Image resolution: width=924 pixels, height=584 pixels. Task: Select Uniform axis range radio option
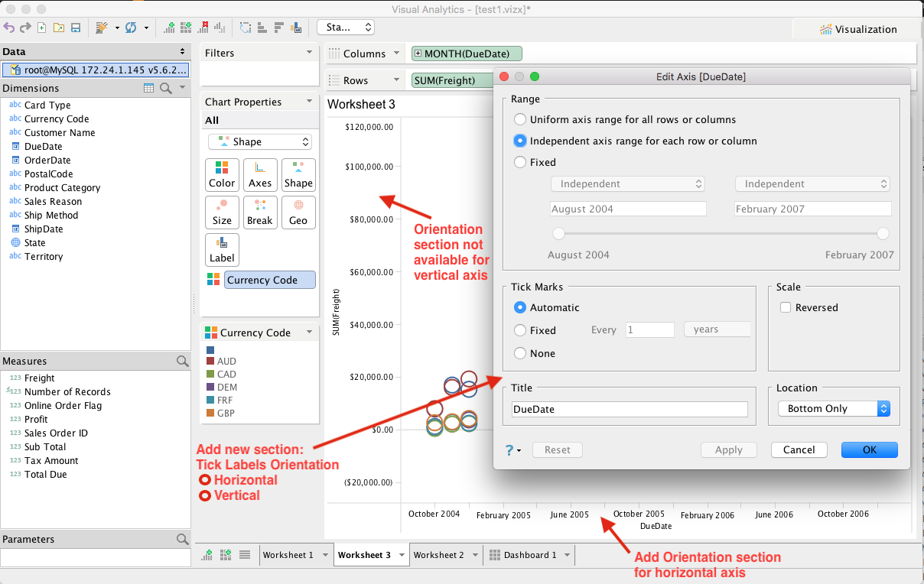(520, 119)
